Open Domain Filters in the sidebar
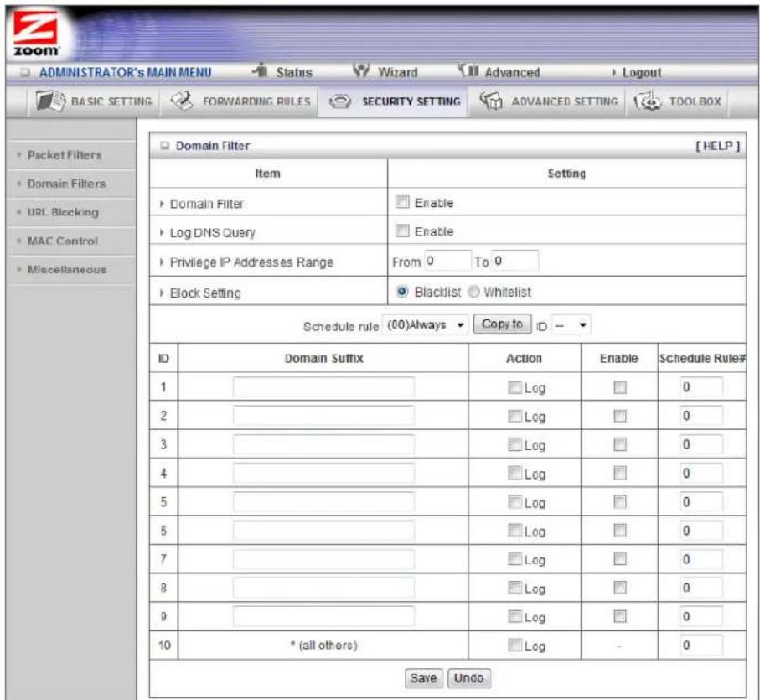This screenshot has height=700, width=760. click(66, 184)
